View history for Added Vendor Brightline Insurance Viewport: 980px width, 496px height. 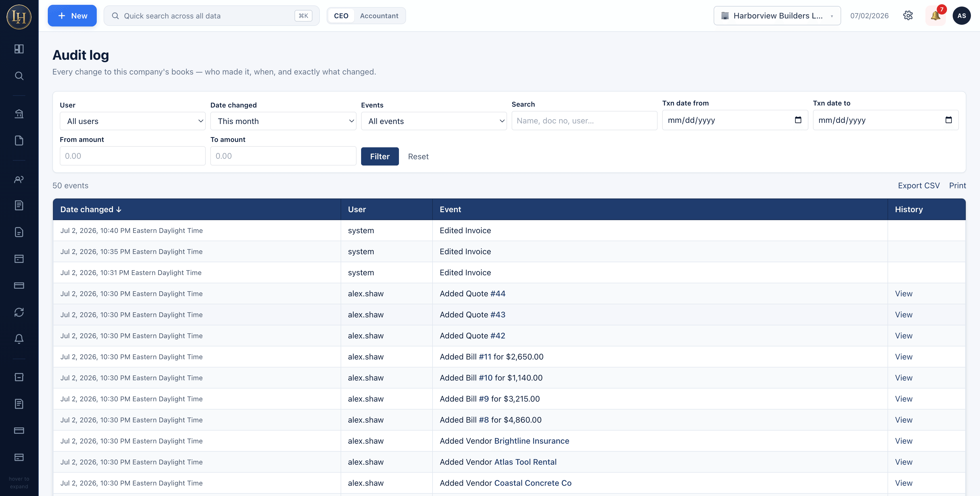903,441
